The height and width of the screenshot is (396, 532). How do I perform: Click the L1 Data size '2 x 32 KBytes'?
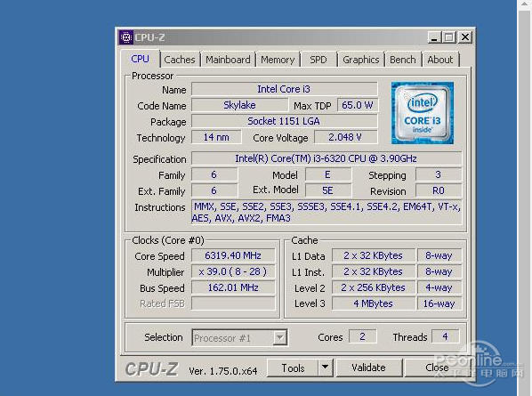tap(374, 255)
